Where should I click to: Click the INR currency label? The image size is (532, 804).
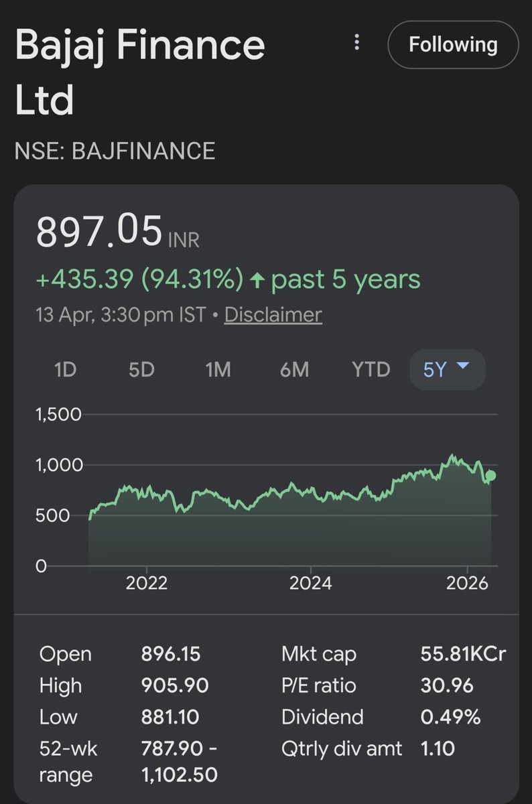point(184,240)
